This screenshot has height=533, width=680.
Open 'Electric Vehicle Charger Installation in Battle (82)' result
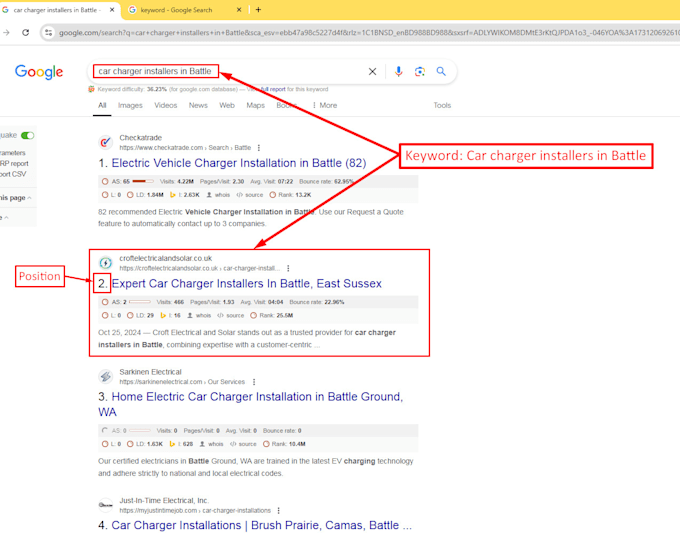click(x=239, y=163)
